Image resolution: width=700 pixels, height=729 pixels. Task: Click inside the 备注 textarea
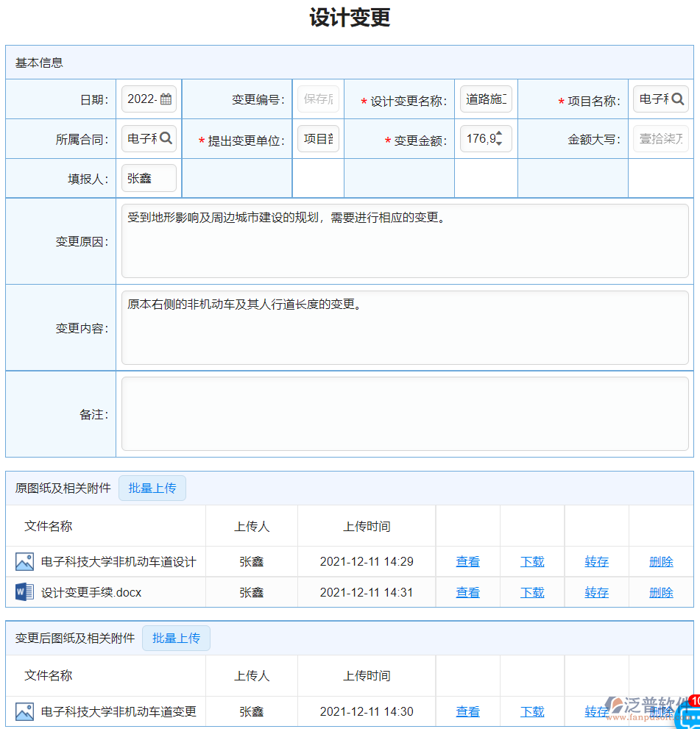coord(405,413)
